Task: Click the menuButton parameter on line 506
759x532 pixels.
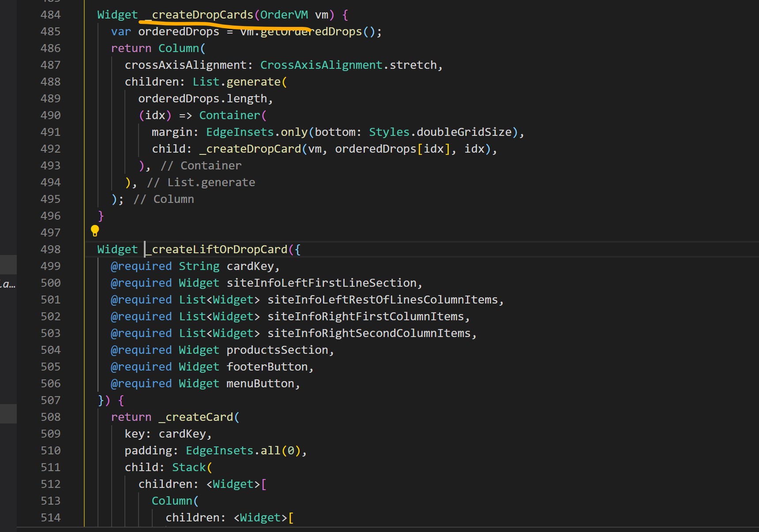Action: (261, 383)
